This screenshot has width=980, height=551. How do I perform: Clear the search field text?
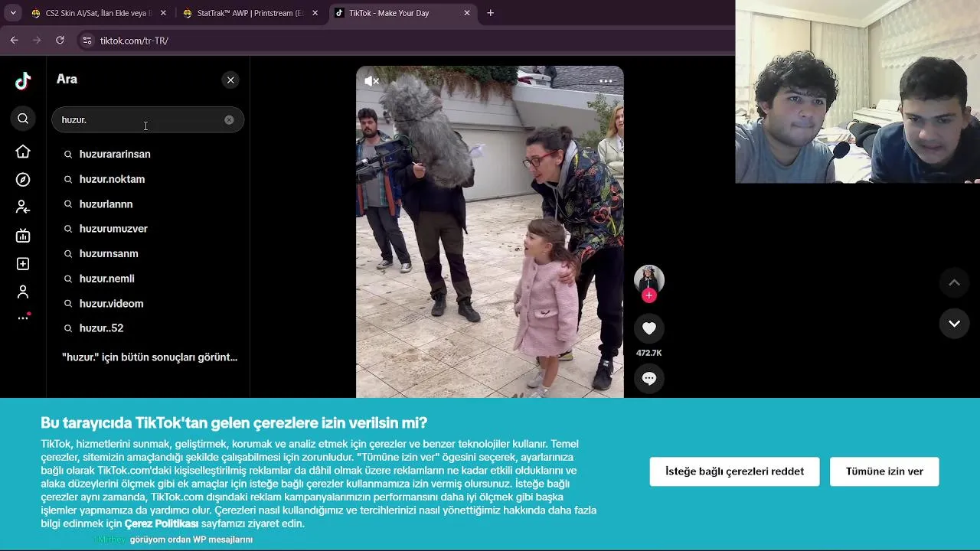point(229,119)
